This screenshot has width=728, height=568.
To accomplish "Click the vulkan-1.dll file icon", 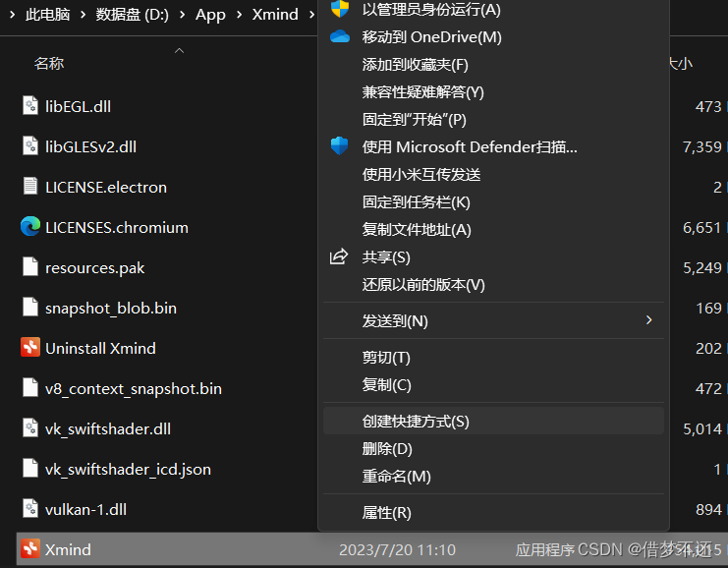I will (x=30, y=509).
